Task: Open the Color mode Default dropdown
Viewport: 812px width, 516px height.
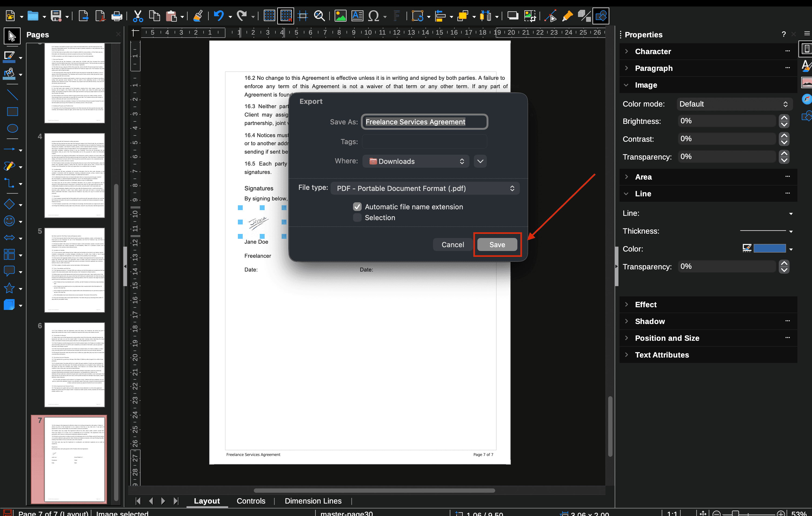Action: point(734,104)
